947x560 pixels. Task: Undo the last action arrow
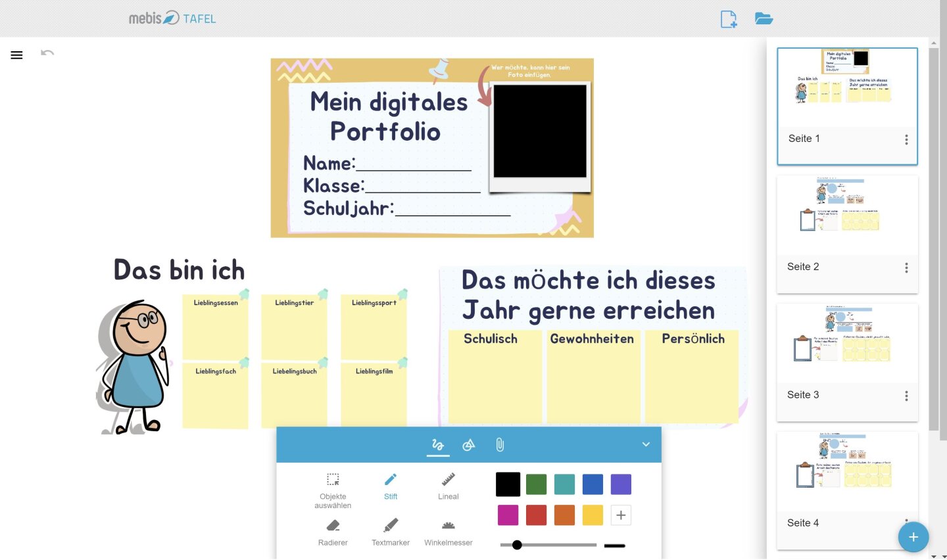(x=47, y=53)
